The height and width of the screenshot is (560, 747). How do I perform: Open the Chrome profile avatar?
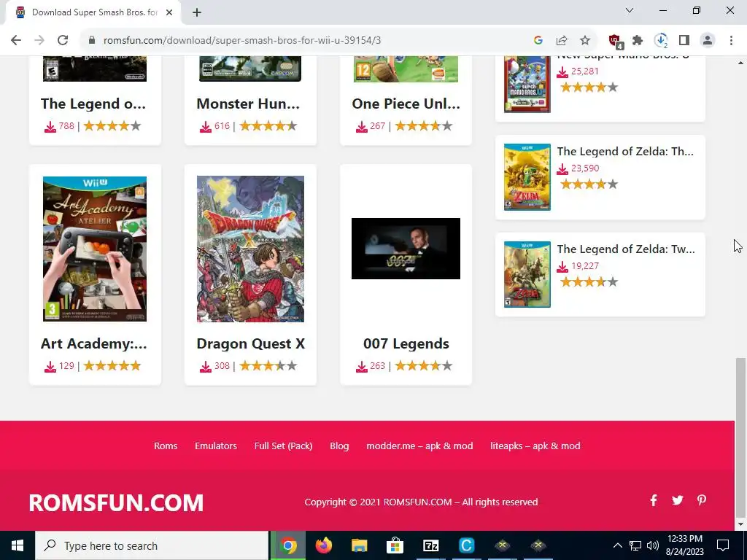pos(708,41)
